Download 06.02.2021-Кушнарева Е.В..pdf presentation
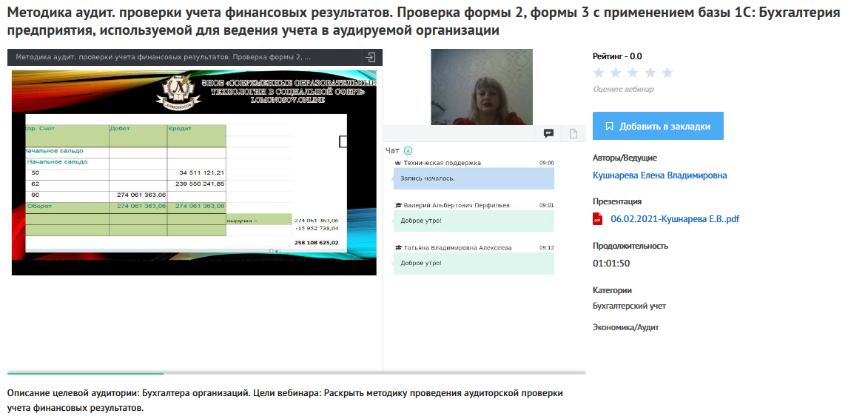Viewport: 868px width, 419px height. click(674, 219)
